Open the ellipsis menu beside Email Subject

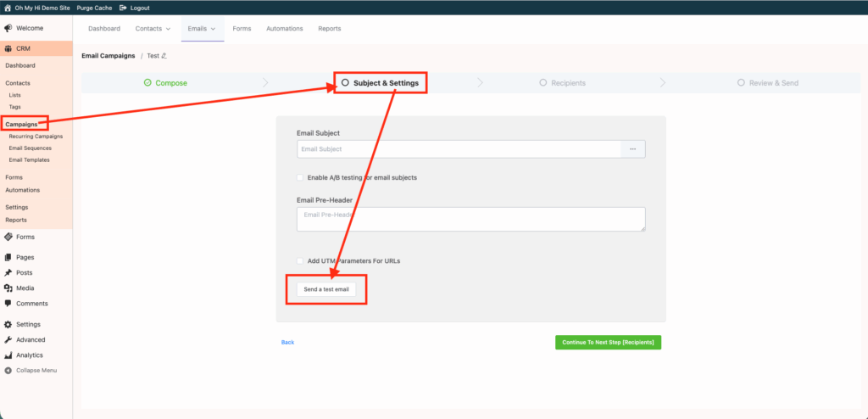click(x=633, y=149)
